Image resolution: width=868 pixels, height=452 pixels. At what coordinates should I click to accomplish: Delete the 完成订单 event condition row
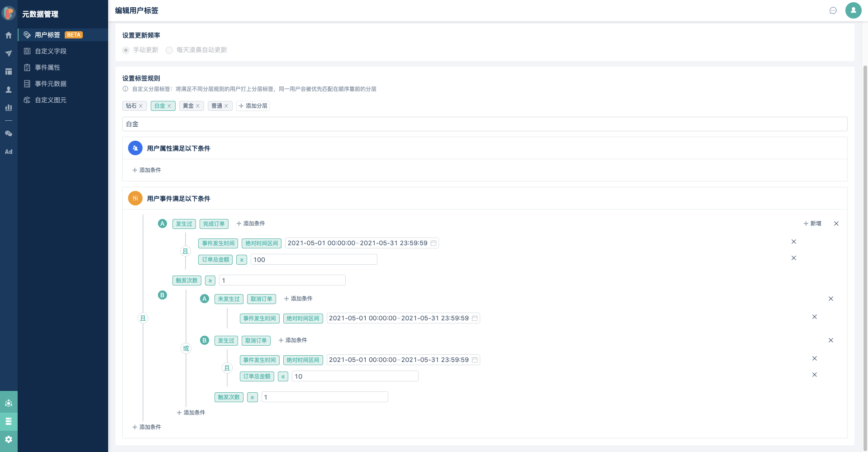click(836, 224)
